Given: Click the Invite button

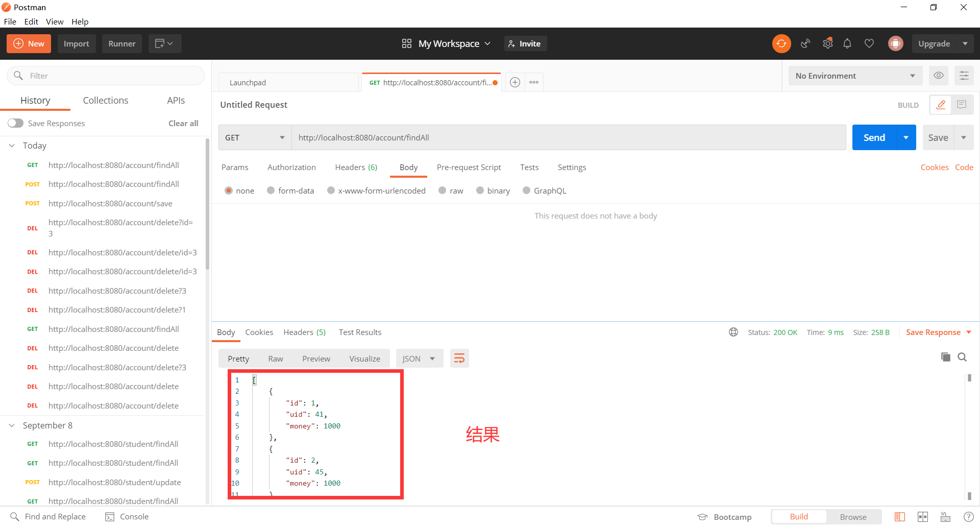Looking at the screenshot, I should tap(525, 43).
